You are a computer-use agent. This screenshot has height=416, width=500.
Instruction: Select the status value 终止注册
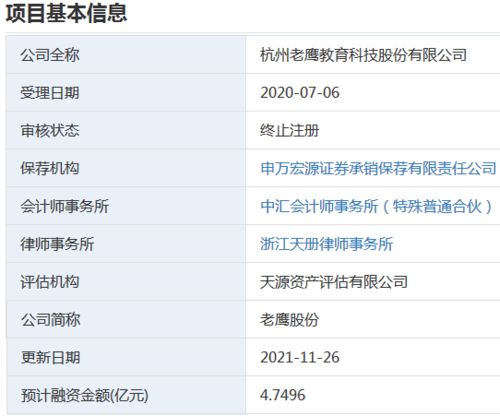pyautogui.click(x=290, y=130)
